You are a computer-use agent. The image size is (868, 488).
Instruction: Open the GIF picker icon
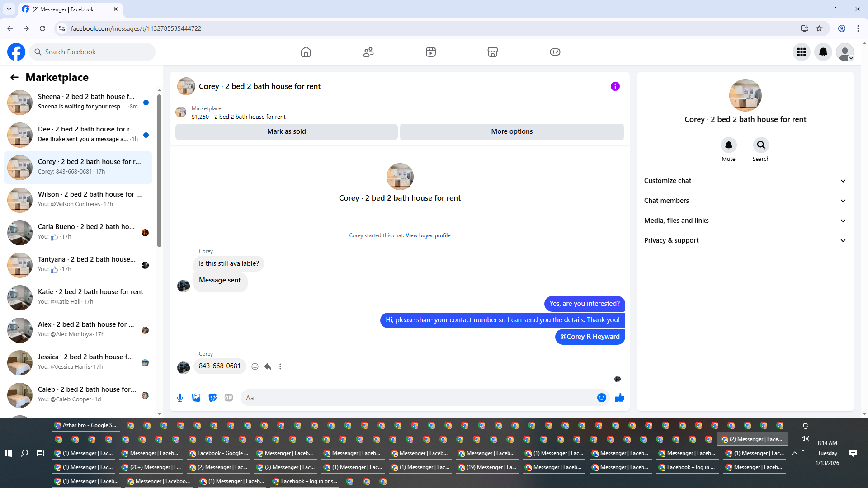tap(229, 398)
